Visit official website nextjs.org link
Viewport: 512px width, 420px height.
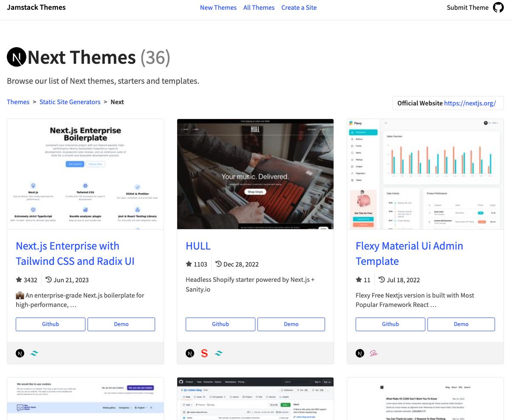point(470,103)
